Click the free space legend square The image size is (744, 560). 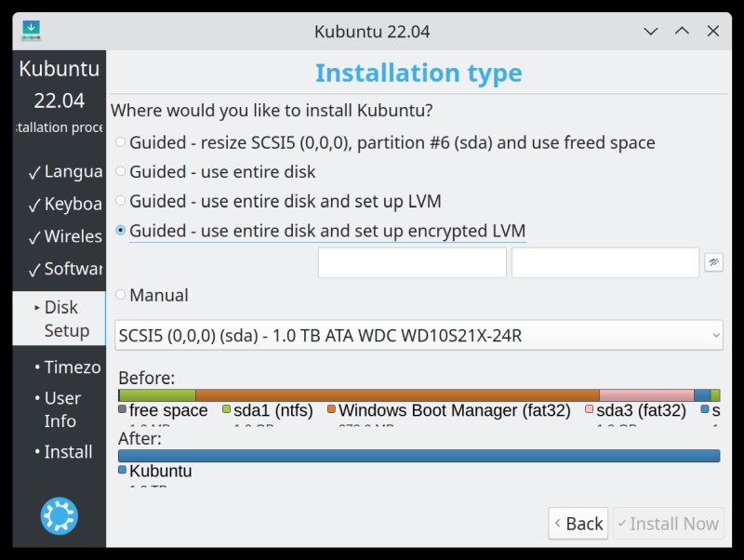click(x=121, y=409)
